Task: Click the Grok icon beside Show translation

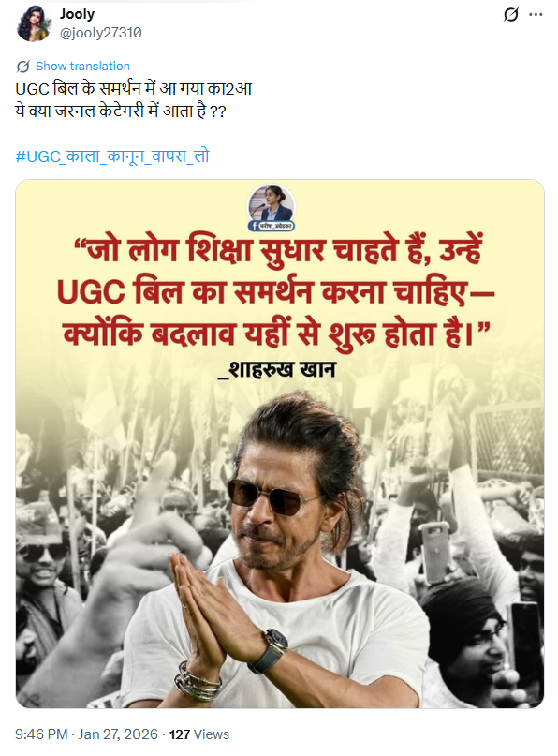Action: click(22, 67)
